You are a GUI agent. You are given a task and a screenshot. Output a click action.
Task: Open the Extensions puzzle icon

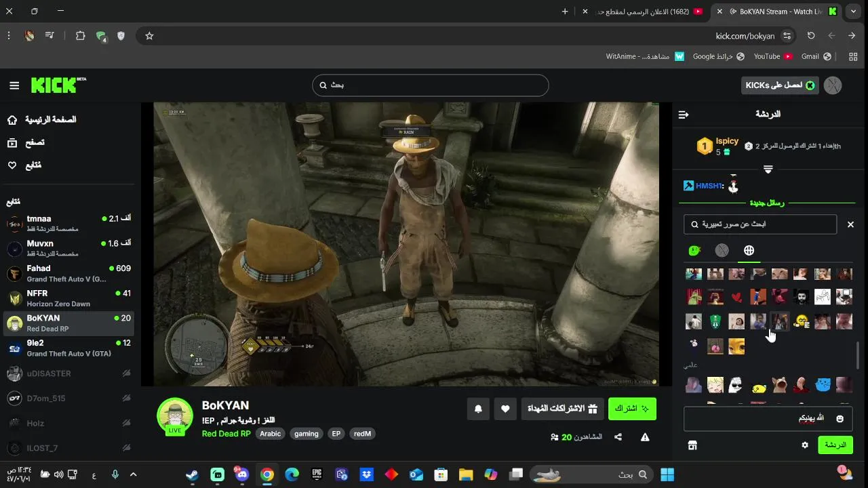click(80, 36)
